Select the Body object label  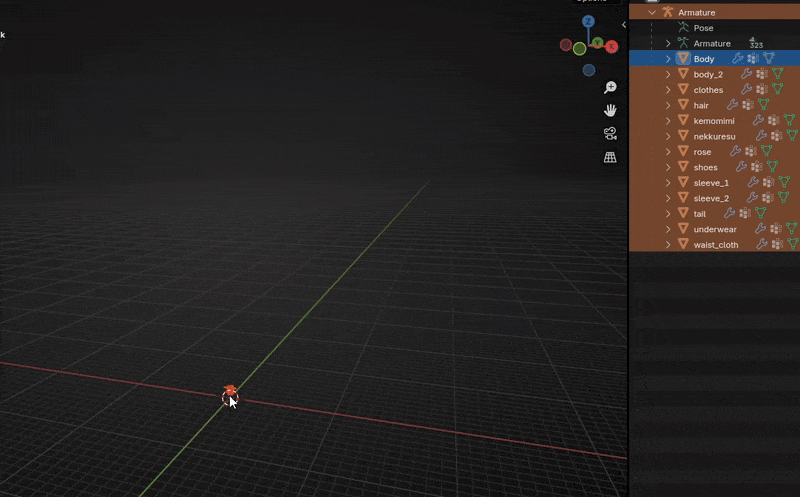[x=704, y=59]
